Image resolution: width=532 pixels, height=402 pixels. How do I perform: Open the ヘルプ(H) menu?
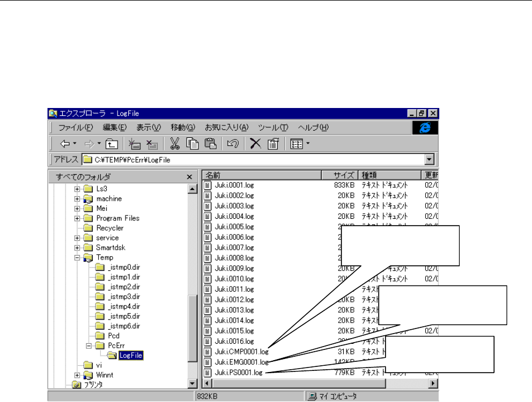coord(313,128)
